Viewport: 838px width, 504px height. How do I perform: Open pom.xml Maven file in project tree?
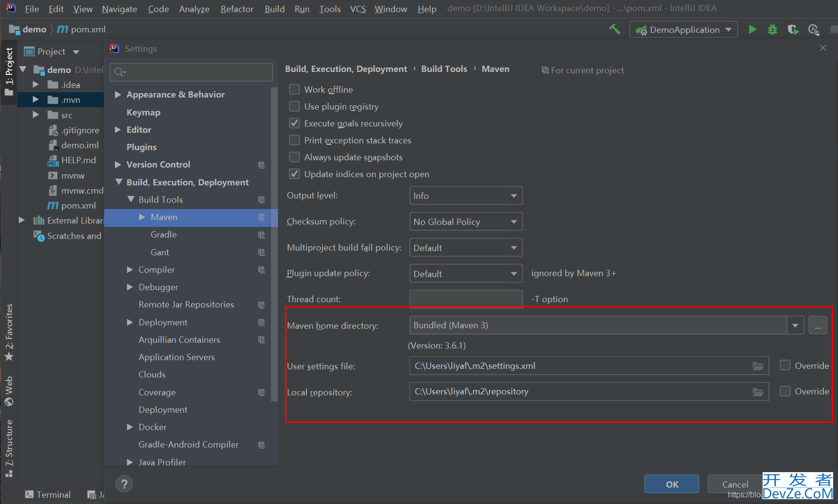(x=72, y=206)
